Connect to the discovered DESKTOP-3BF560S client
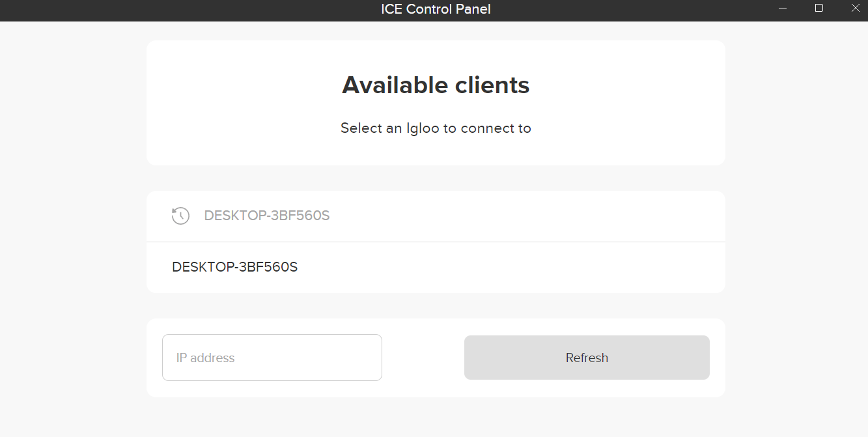Image resolution: width=868 pixels, height=437 pixels. pos(234,267)
